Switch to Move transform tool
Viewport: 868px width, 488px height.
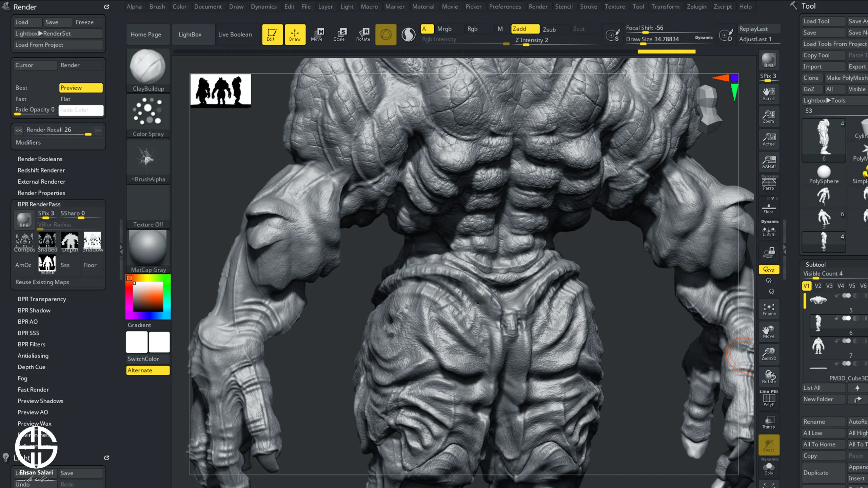[x=317, y=34]
